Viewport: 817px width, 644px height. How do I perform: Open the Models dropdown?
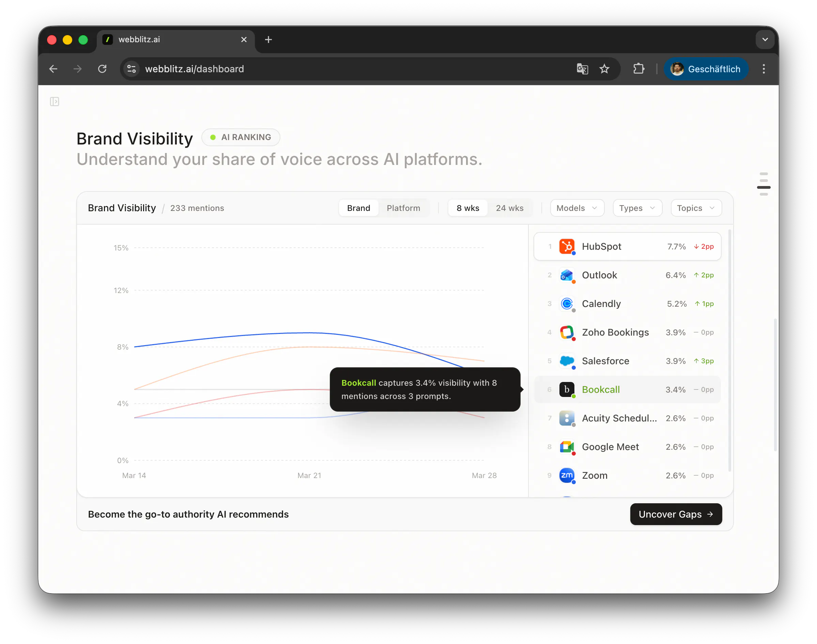click(577, 208)
